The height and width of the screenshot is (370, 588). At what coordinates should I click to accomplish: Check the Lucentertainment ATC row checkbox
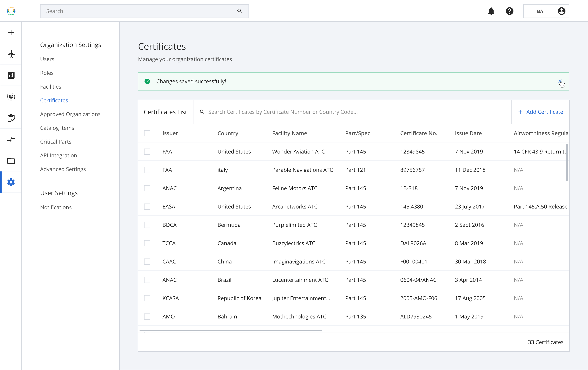(147, 280)
